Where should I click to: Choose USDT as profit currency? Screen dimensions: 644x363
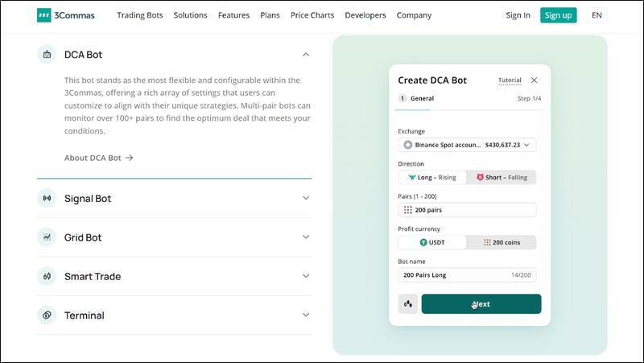tap(432, 242)
